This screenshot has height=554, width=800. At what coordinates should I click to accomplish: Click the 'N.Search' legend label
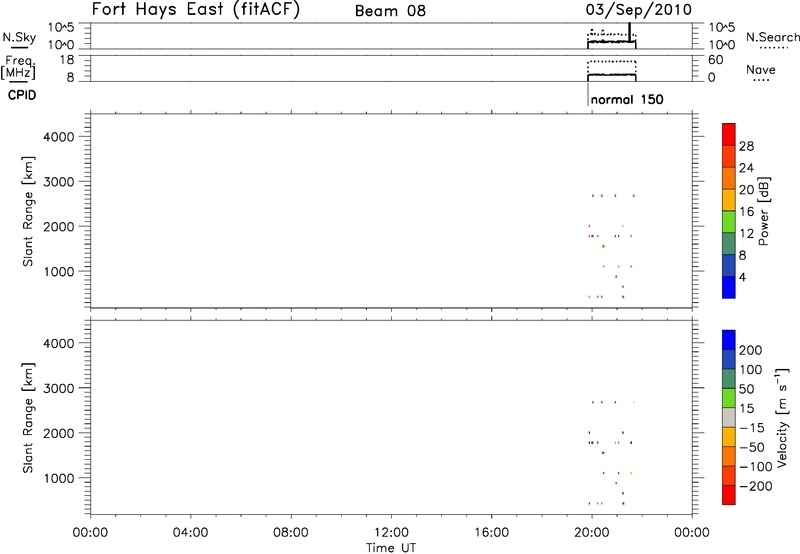coord(772,37)
